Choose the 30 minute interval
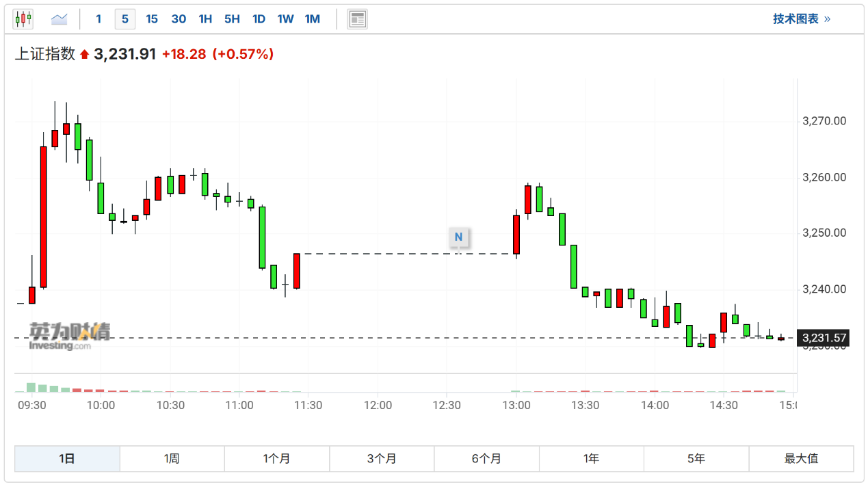The width and height of the screenshot is (868, 487). [179, 19]
